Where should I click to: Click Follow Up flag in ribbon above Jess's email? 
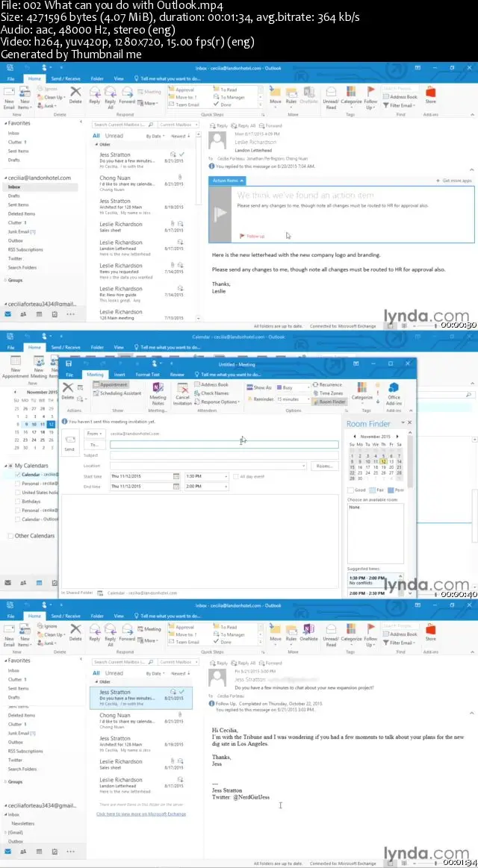370,634
